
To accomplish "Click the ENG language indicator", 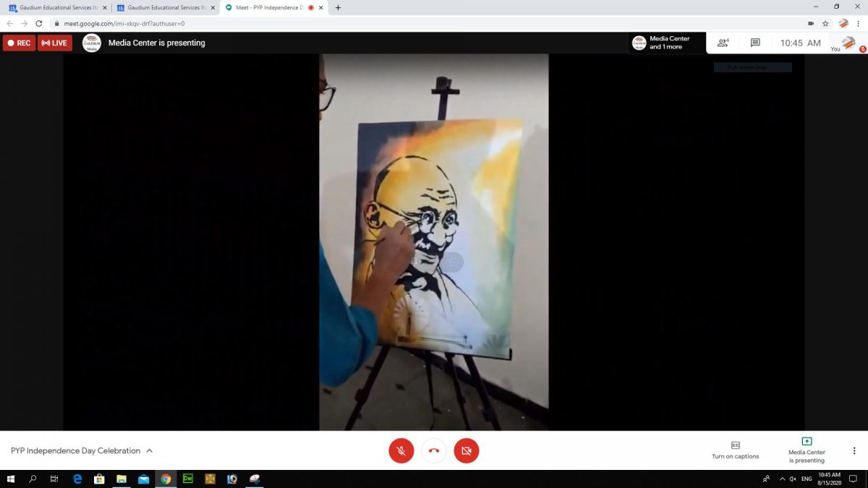I will (x=807, y=479).
